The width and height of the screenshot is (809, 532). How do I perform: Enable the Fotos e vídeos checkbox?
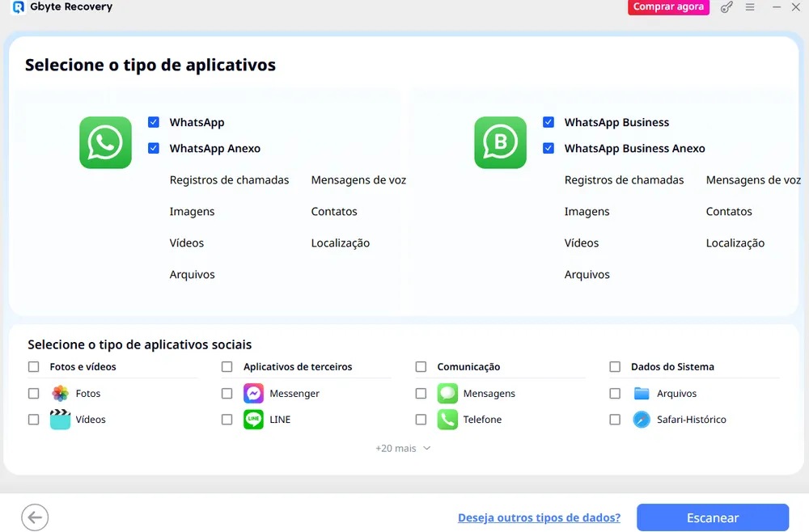click(33, 366)
